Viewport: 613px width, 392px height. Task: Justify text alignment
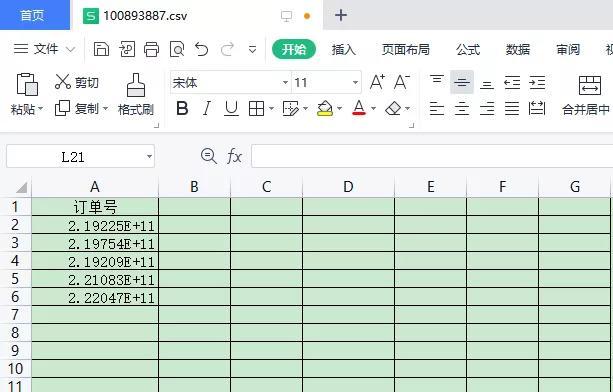(x=512, y=108)
